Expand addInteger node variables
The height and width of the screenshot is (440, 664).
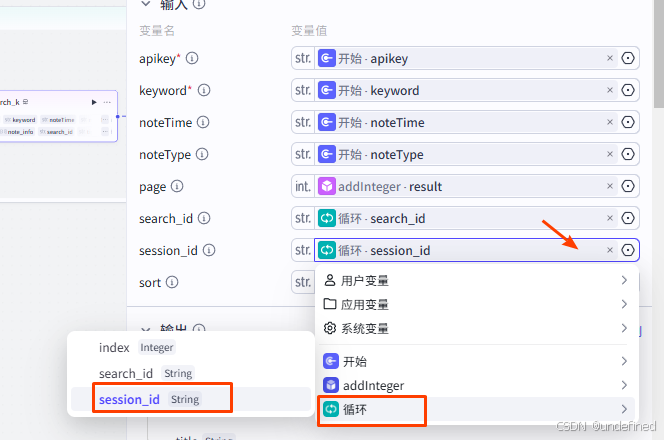point(476,385)
